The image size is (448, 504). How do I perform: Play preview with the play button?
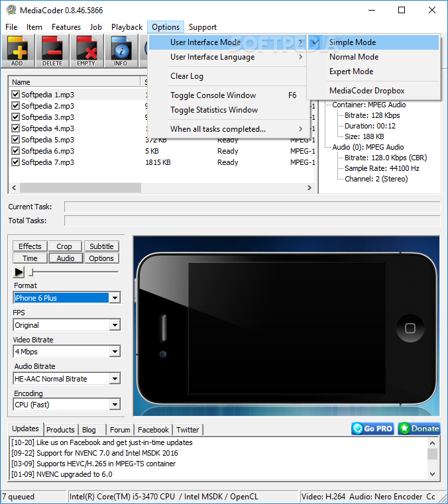click(19, 272)
